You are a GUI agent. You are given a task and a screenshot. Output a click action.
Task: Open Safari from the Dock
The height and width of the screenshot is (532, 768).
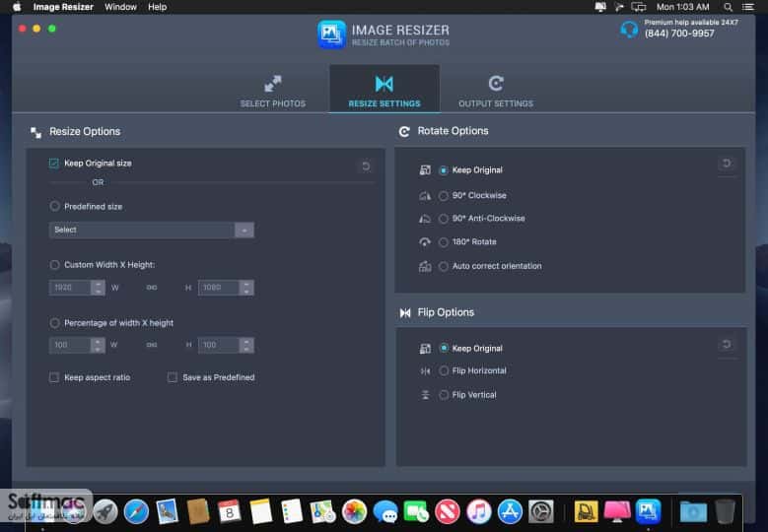(x=136, y=512)
